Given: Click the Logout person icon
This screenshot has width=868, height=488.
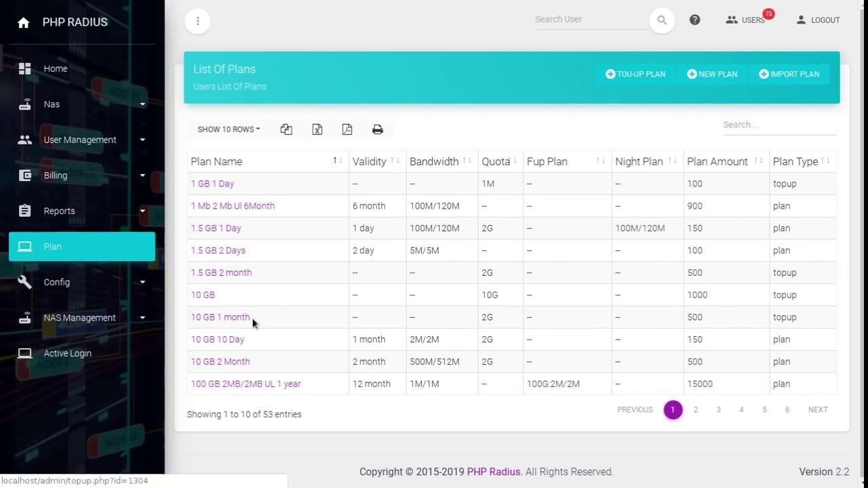Looking at the screenshot, I should (801, 20).
